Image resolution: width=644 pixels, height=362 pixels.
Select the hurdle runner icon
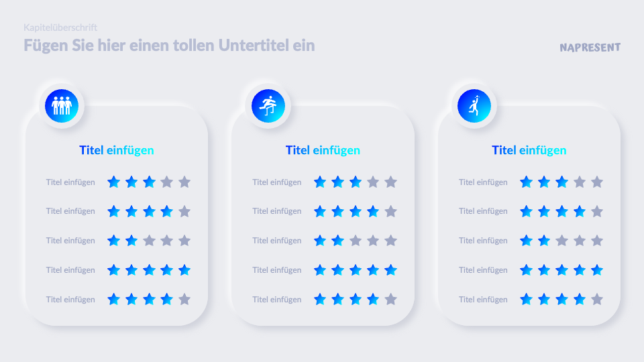pyautogui.click(x=268, y=106)
